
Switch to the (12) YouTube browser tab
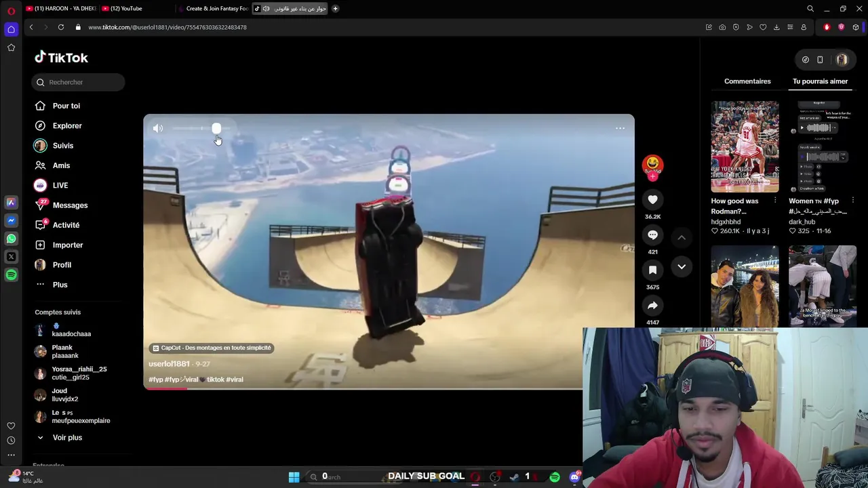coord(136,9)
